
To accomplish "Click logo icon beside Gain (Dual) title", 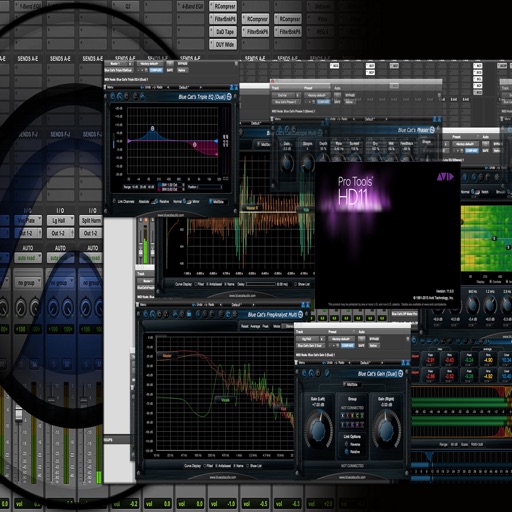I will coord(401,374).
